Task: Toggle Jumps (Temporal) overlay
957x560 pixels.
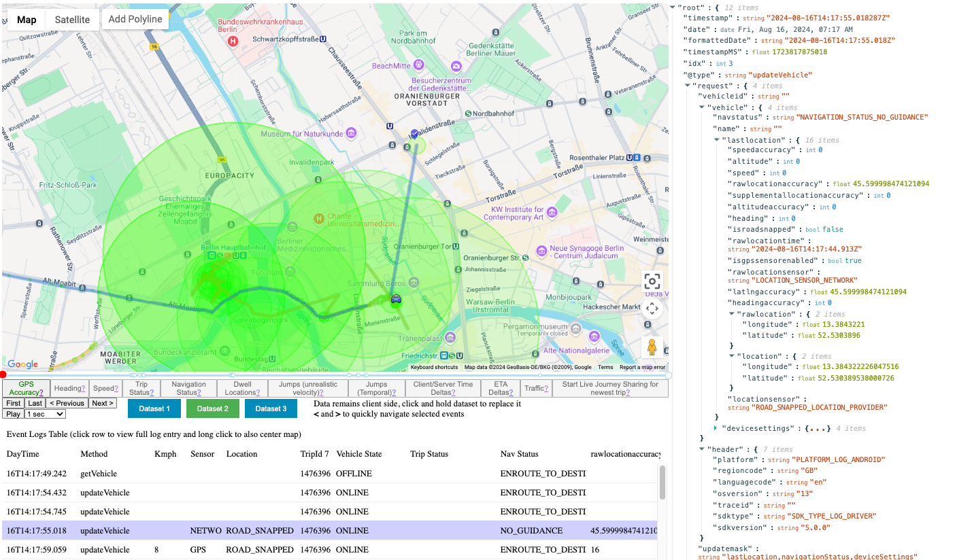Action: 376,388
